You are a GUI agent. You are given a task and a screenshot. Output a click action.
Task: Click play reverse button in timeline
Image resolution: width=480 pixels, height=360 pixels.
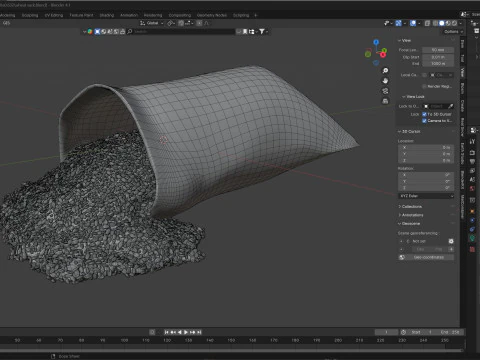tap(180, 332)
